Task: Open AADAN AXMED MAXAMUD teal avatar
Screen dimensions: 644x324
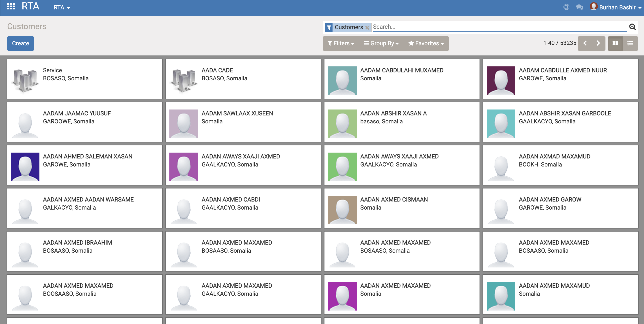Action: 501,296
